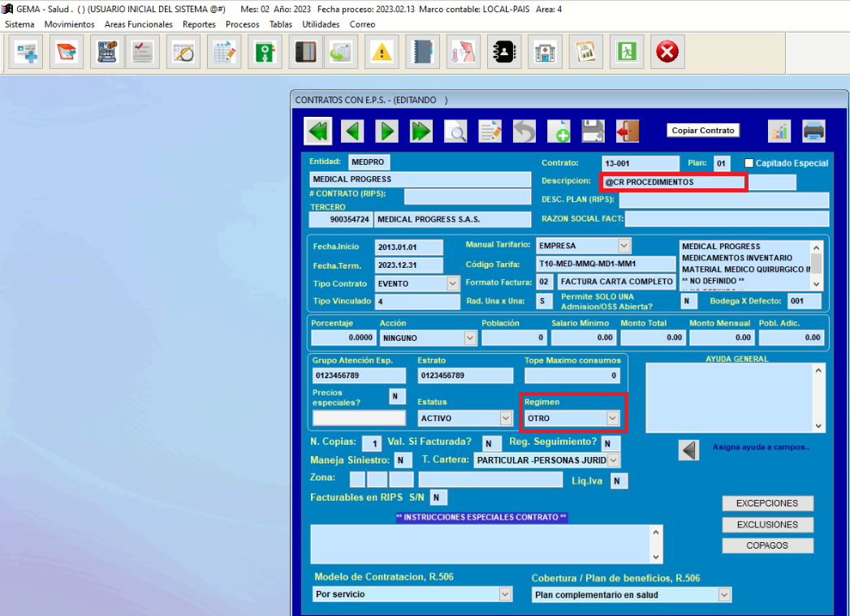Jump to last contract record
This screenshot has width=850, height=616.
coord(421,131)
